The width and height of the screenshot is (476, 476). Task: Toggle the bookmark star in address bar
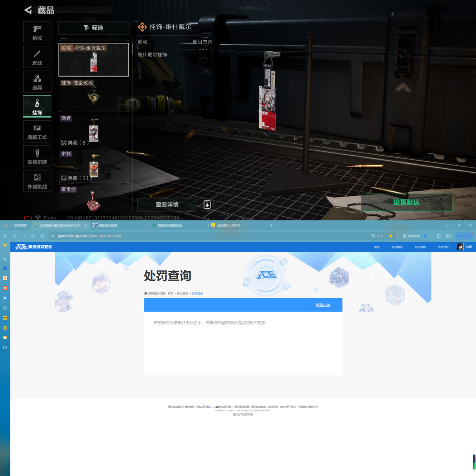tap(391, 236)
